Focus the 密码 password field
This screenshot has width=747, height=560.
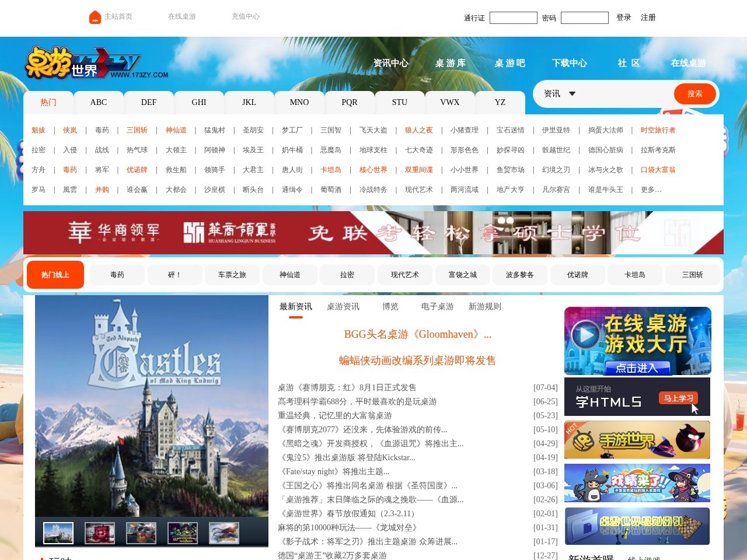(x=585, y=18)
